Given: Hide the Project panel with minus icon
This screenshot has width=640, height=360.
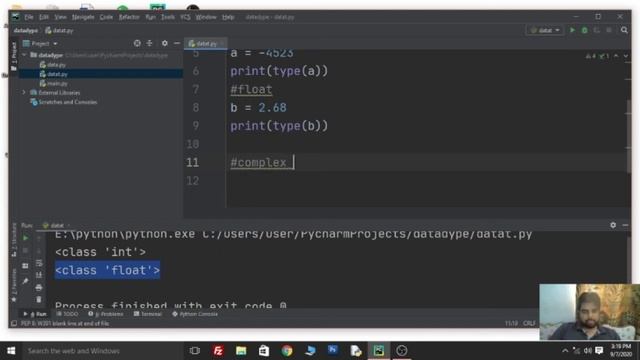Looking at the screenshot, I should click(x=177, y=43).
